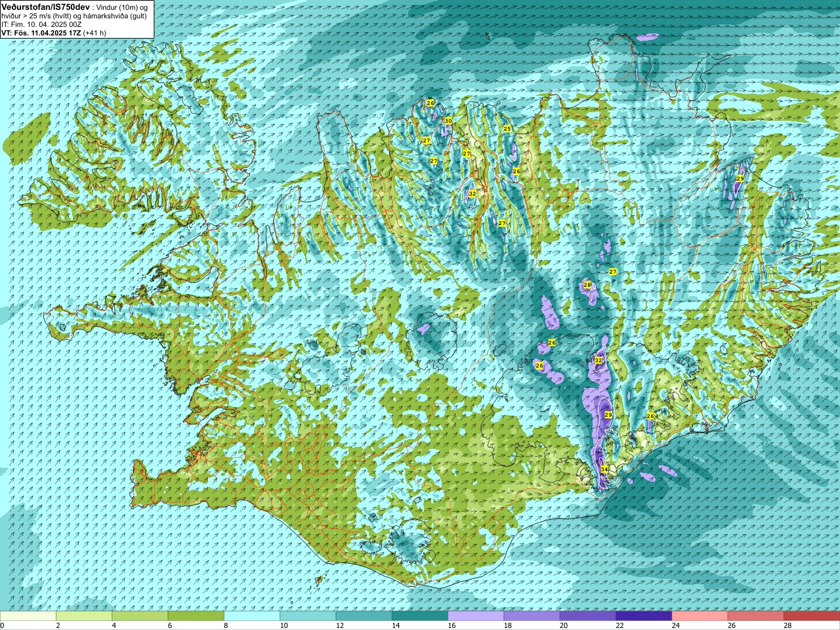The image size is (840, 630).
Task: Click the bottom legend tick label '28'
Action: pyautogui.click(x=787, y=625)
